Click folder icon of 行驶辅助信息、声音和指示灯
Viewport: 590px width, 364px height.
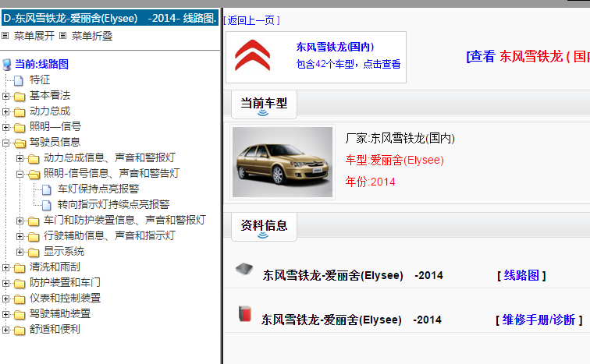[x=34, y=236]
